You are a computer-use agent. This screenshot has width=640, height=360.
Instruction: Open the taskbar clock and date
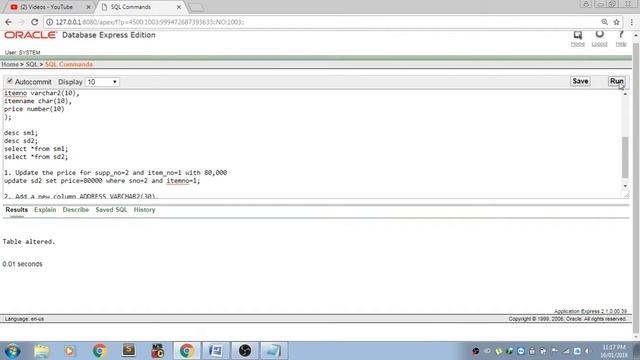(613, 351)
